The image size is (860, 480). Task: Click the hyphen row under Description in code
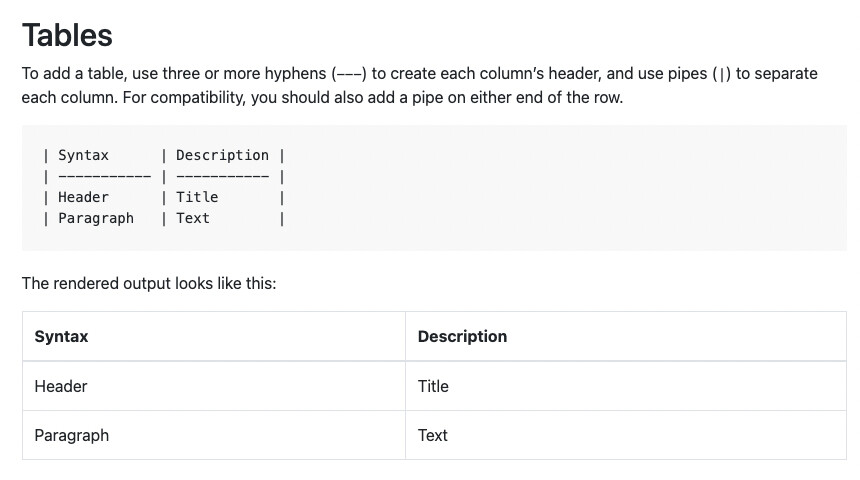222,177
